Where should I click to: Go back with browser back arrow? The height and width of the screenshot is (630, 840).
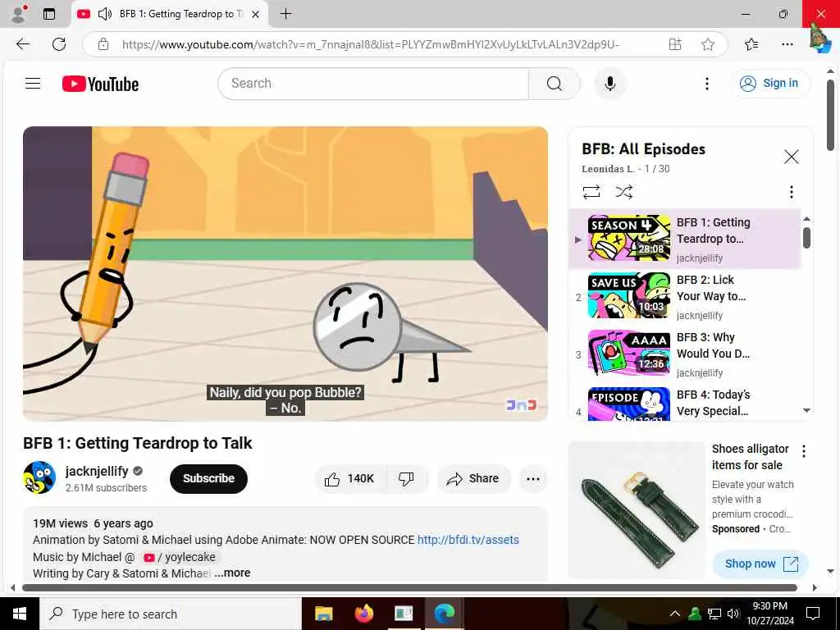tap(23, 44)
